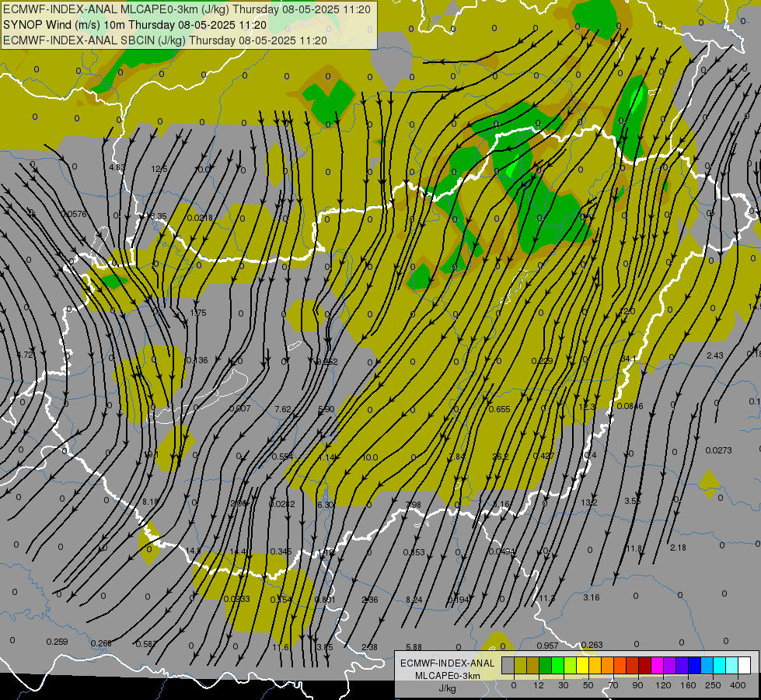Pick the dark green legend swatch above 12
761x700 pixels.
tap(546, 666)
